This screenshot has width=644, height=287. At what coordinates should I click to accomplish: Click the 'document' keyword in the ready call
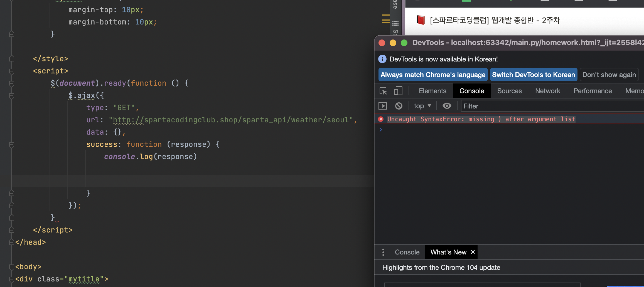[x=77, y=83]
